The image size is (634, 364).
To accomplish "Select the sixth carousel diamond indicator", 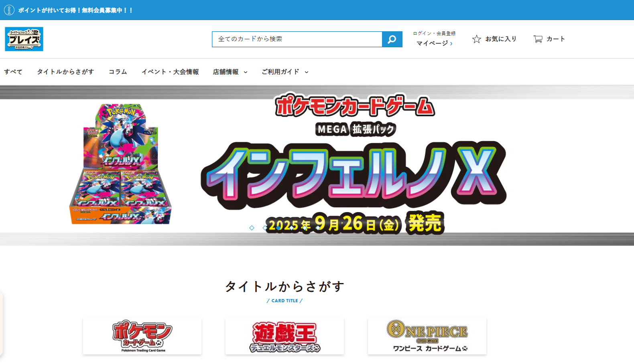I will coord(318,228).
